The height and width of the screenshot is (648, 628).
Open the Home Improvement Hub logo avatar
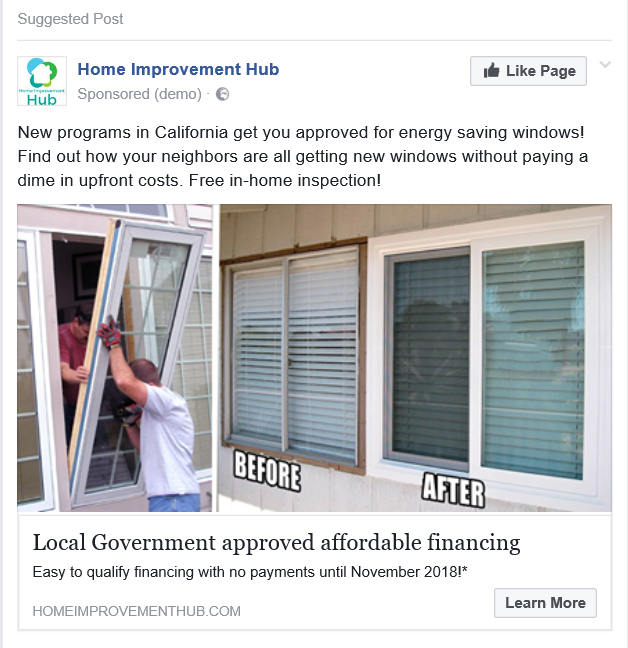pos(42,81)
